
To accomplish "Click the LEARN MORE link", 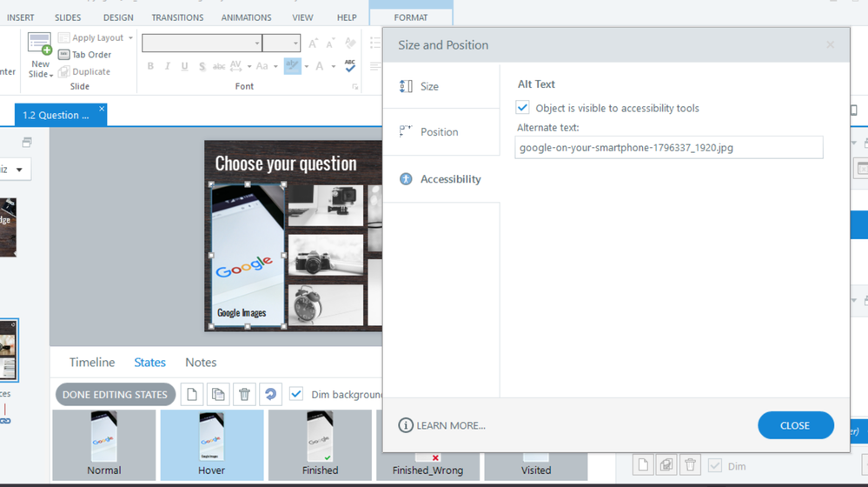I will click(x=451, y=425).
